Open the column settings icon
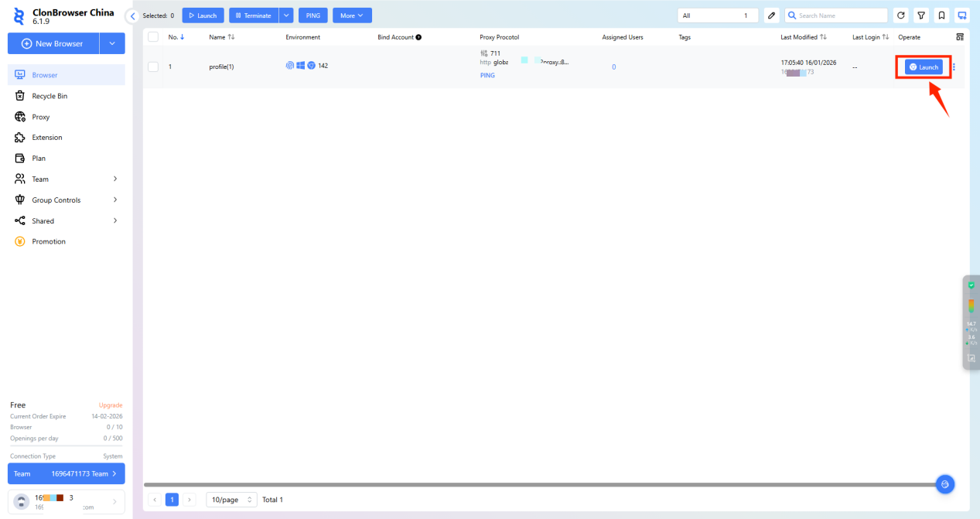 [x=960, y=37]
